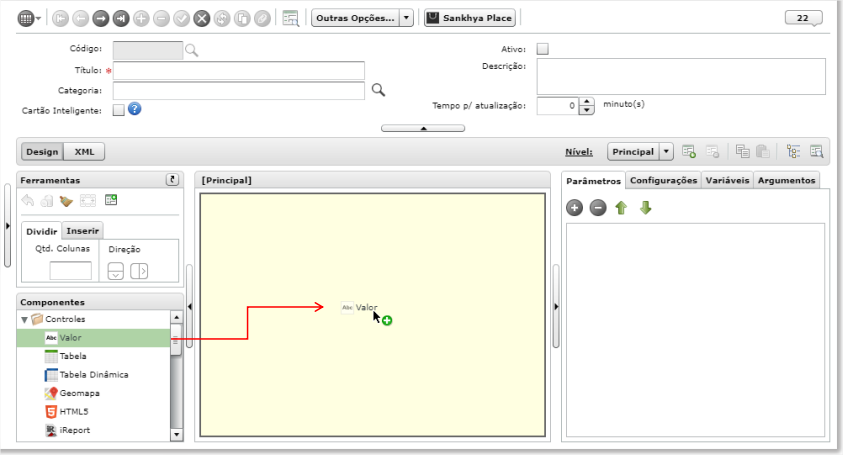Collapse the Controles tree folder
843x455 pixels.
[24, 319]
